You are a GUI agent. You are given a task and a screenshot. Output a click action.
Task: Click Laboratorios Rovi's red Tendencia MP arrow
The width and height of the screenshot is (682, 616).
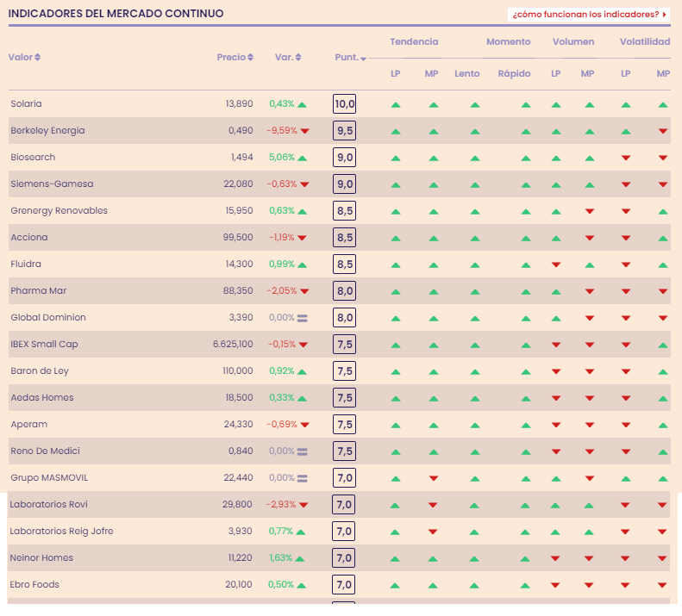point(433,505)
